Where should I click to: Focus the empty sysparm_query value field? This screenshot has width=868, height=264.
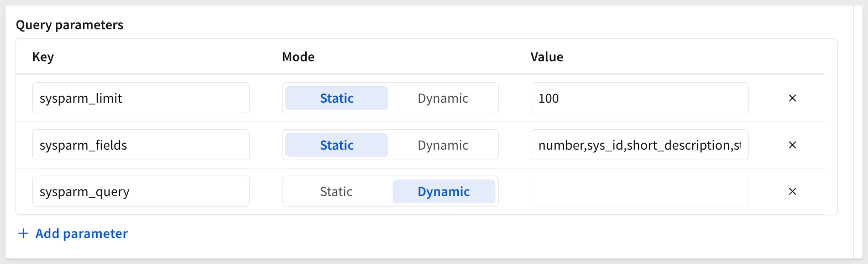tap(639, 191)
